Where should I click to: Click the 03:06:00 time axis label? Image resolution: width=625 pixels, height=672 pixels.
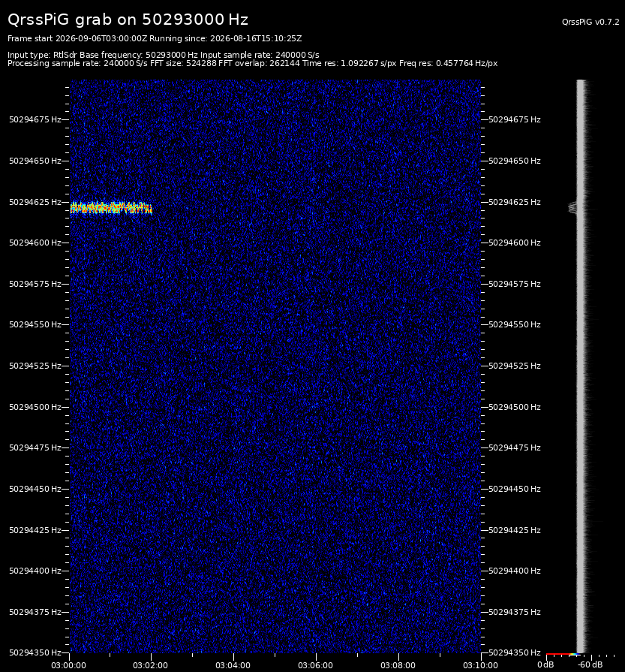click(x=315, y=665)
